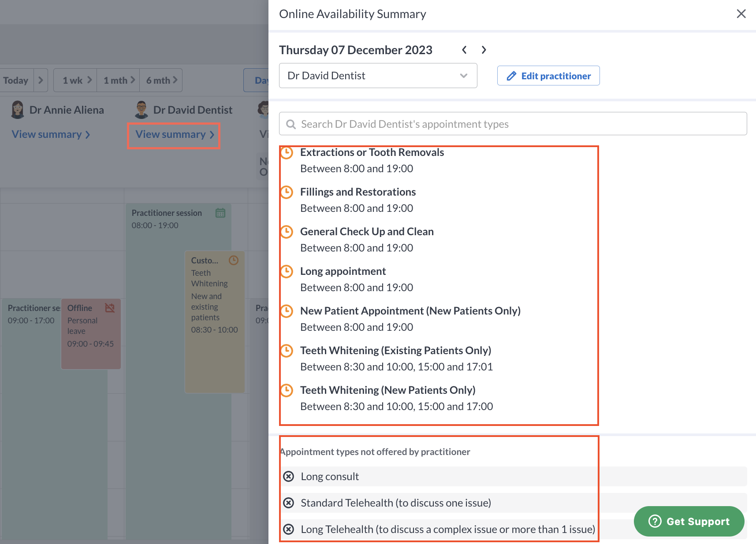
Task: Select Teeth Whitening (Existing Patients Only) title
Action: coord(396,351)
